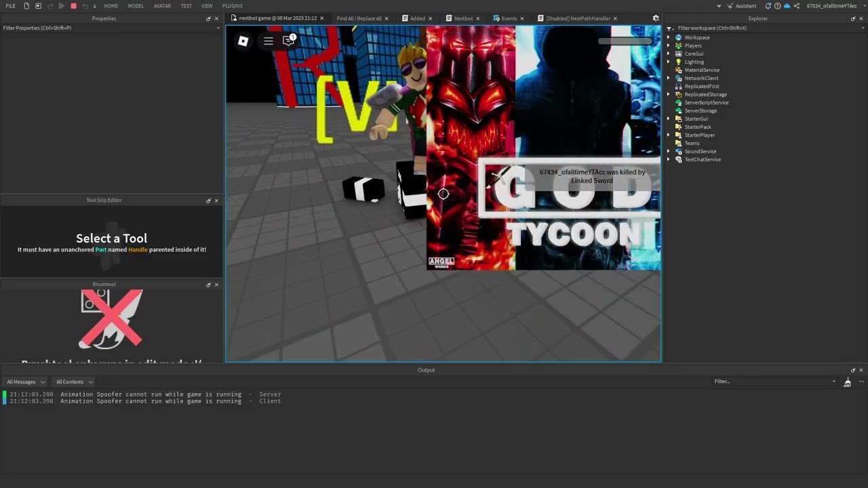This screenshot has width=868, height=488.
Task: Expand the Workspace tree node
Action: [669, 38]
